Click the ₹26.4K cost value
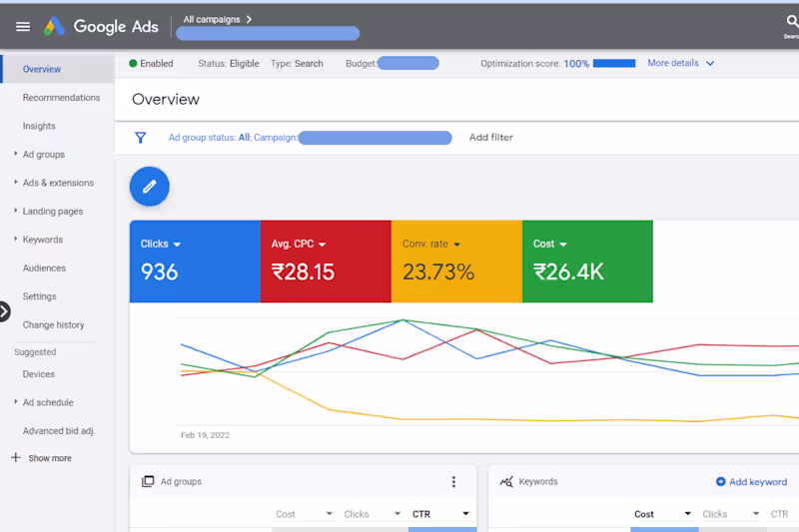The width and height of the screenshot is (799, 532). (568, 271)
